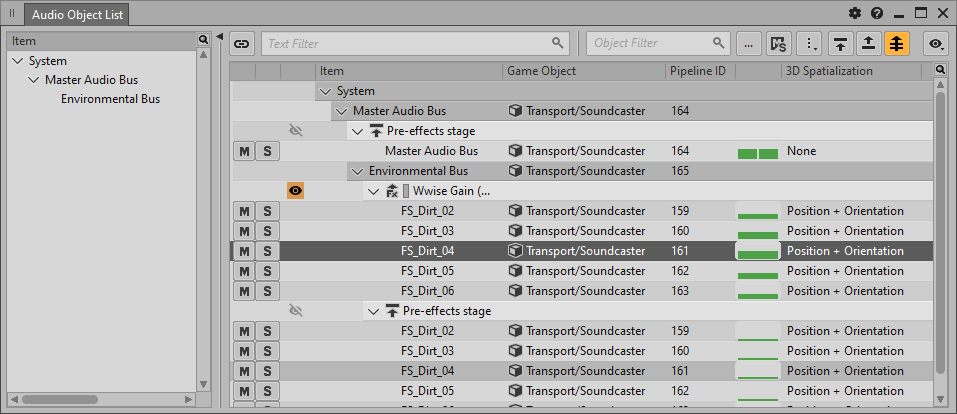
Task: Collapse System node in left tree
Action: (17, 61)
